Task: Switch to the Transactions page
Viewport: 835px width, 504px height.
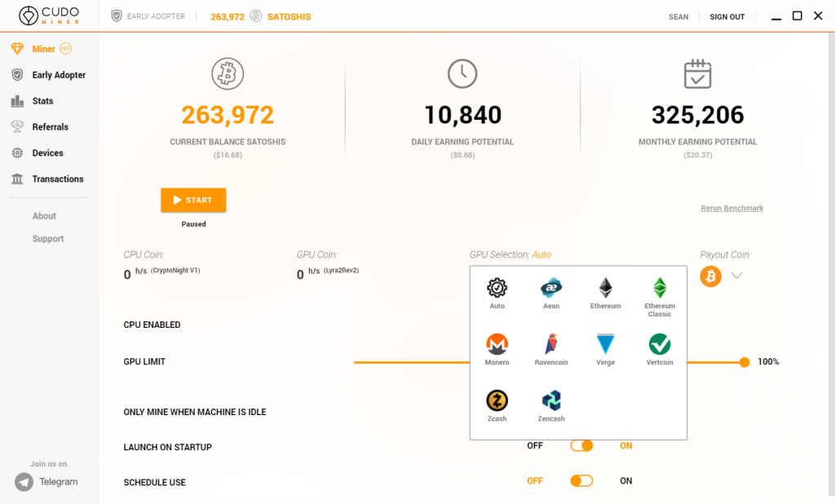Action: [57, 179]
